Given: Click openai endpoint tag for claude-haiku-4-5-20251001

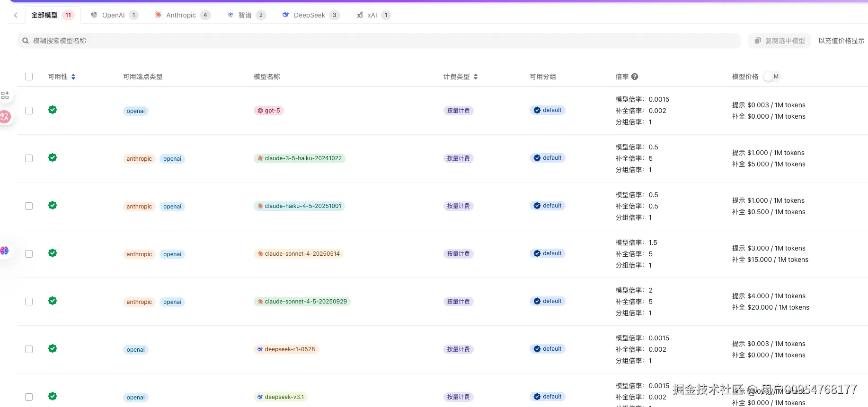Looking at the screenshot, I should click(x=172, y=207).
